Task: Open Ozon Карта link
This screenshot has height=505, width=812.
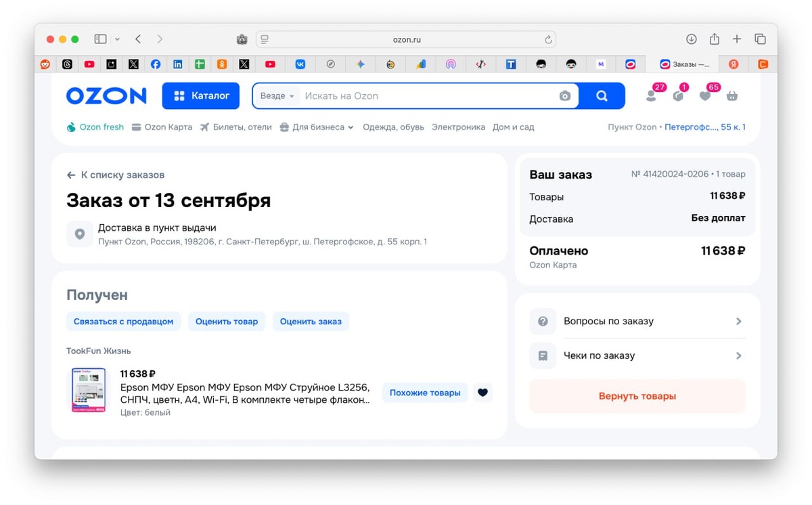Action: 162,127
